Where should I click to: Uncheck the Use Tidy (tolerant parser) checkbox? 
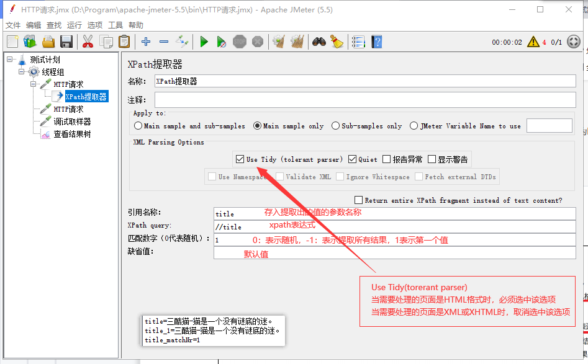pyautogui.click(x=240, y=159)
